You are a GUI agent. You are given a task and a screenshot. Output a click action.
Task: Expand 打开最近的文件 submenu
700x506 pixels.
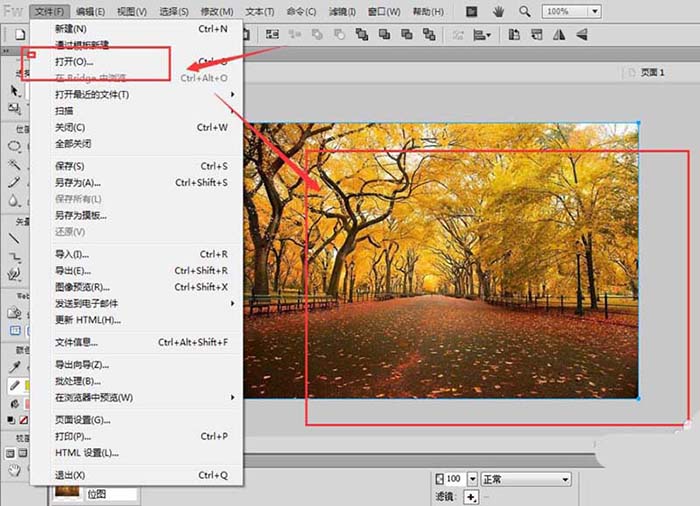232,95
